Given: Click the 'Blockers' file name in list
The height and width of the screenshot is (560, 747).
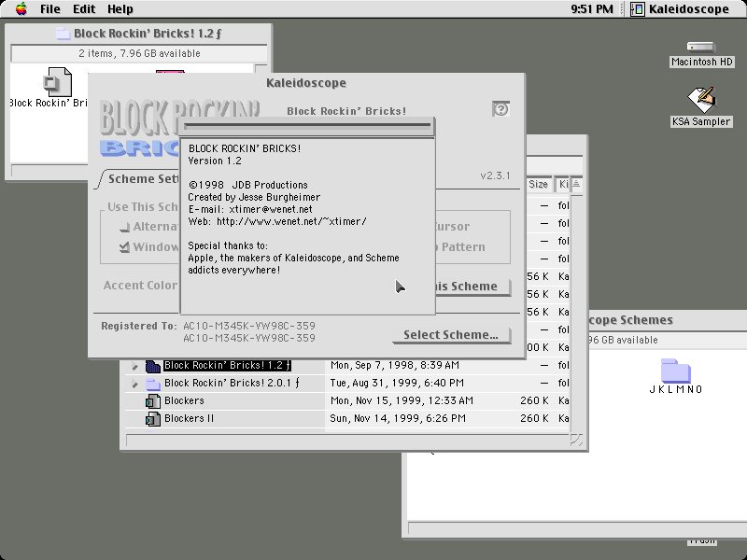Looking at the screenshot, I should (184, 400).
